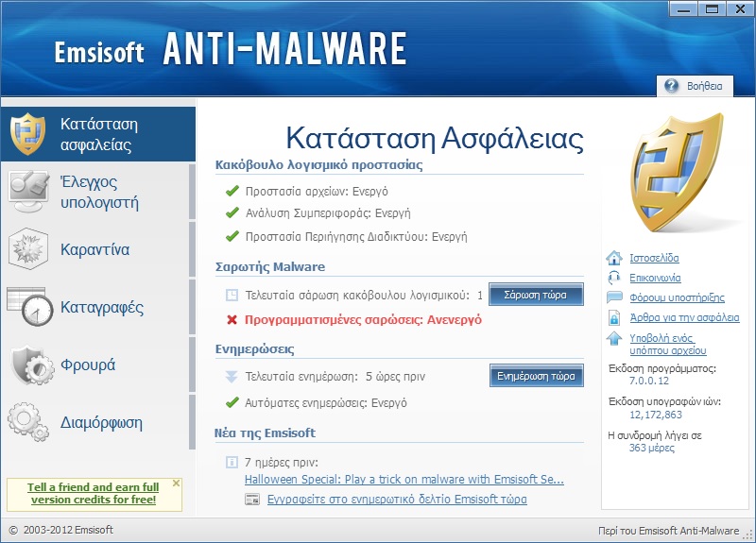The image size is (756, 543).
Task: Open Υποβολή ενός ύποπτου αρχείου link
Action: coord(668,344)
